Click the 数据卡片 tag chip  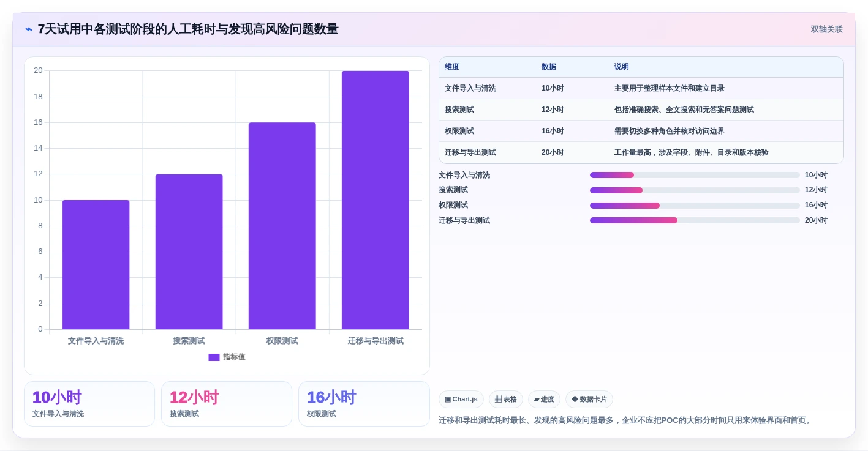pos(589,400)
